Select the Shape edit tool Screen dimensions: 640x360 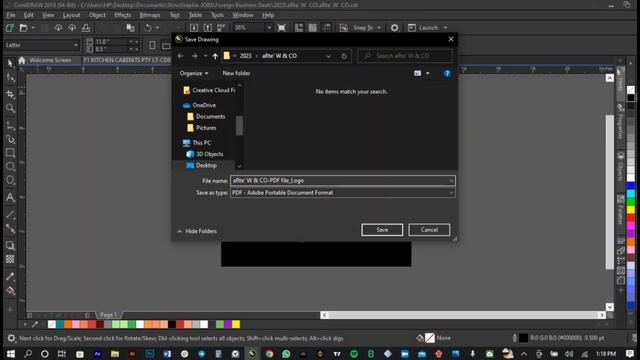click(x=10, y=78)
